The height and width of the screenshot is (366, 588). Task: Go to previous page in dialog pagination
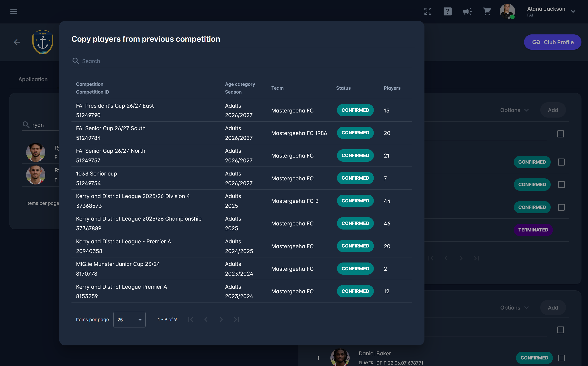206,319
